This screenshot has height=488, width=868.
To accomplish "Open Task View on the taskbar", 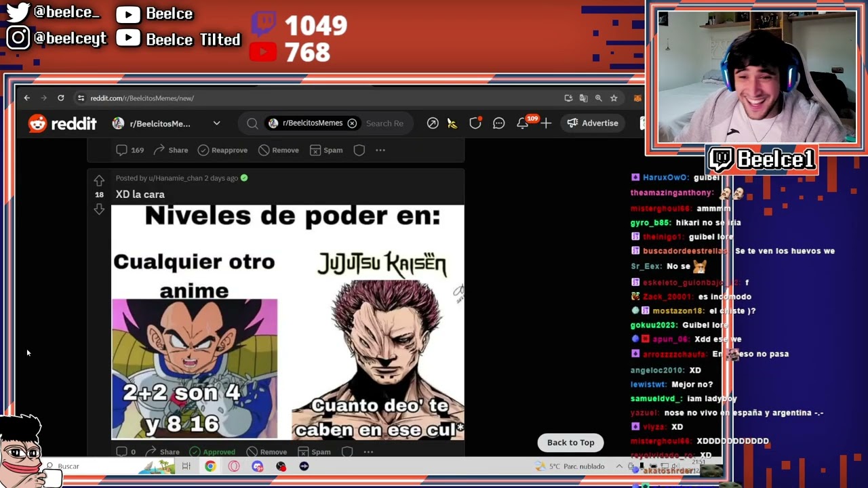I will click(x=186, y=466).
